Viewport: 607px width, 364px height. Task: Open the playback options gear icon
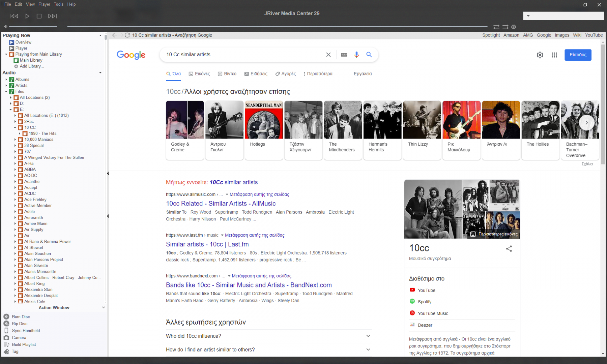(x=514, y=27)
